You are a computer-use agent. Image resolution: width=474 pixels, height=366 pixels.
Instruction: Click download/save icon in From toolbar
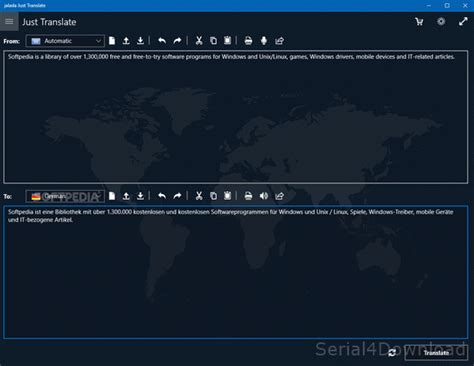(x=140, y=41)
